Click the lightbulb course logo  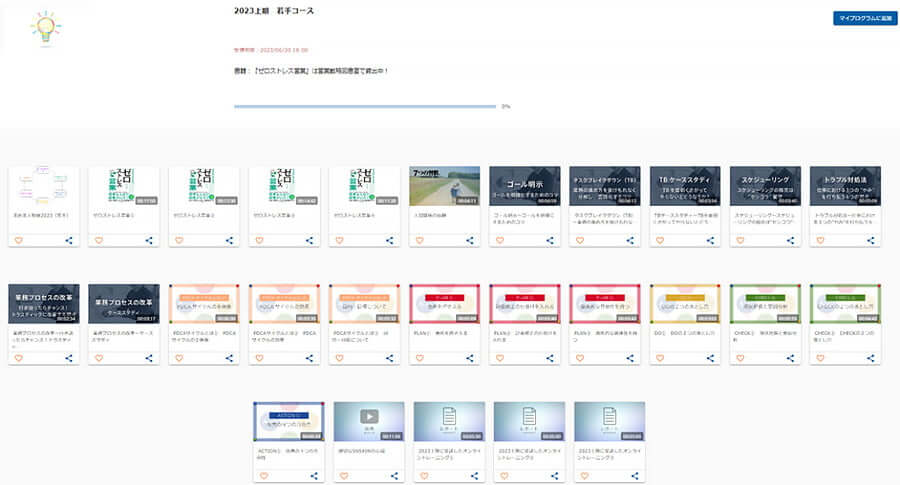coord(44,27)
